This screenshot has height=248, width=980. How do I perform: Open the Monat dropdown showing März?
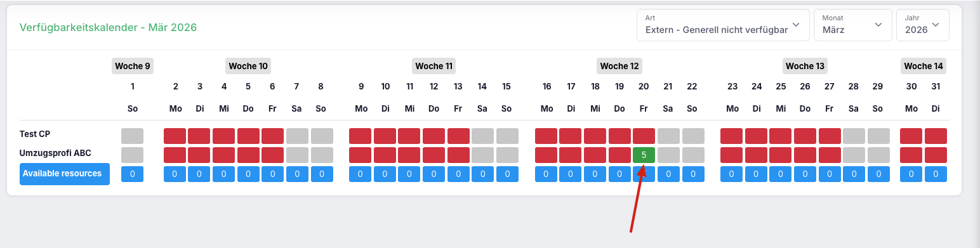click(x=852, y=25)
